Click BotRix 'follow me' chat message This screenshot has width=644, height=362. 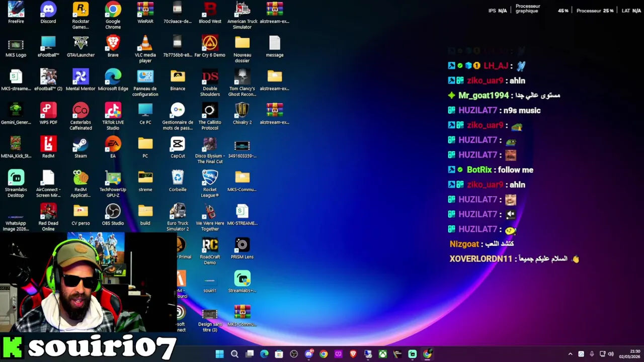pos(491,170)
